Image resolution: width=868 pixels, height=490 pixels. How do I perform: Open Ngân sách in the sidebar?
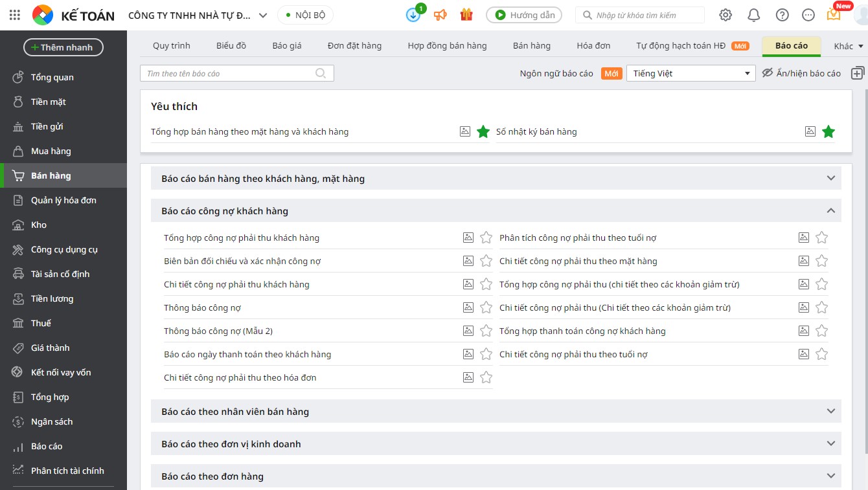[63, 421]
